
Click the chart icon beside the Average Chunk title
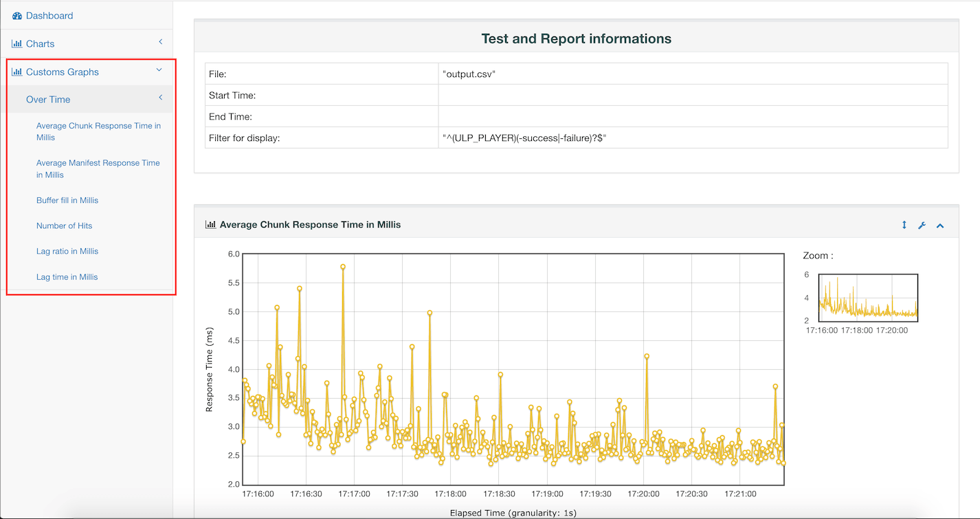click(210, 225)
